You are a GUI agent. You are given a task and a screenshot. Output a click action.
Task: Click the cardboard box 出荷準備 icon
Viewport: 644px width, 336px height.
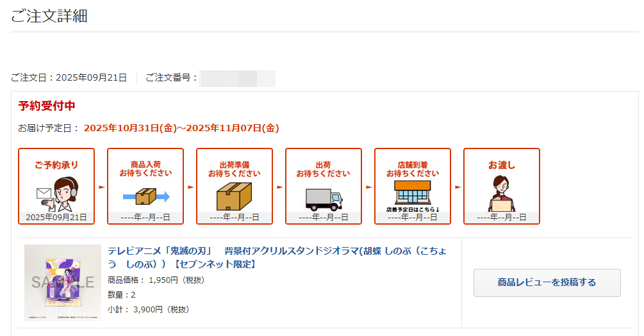[x=235, y=196]
